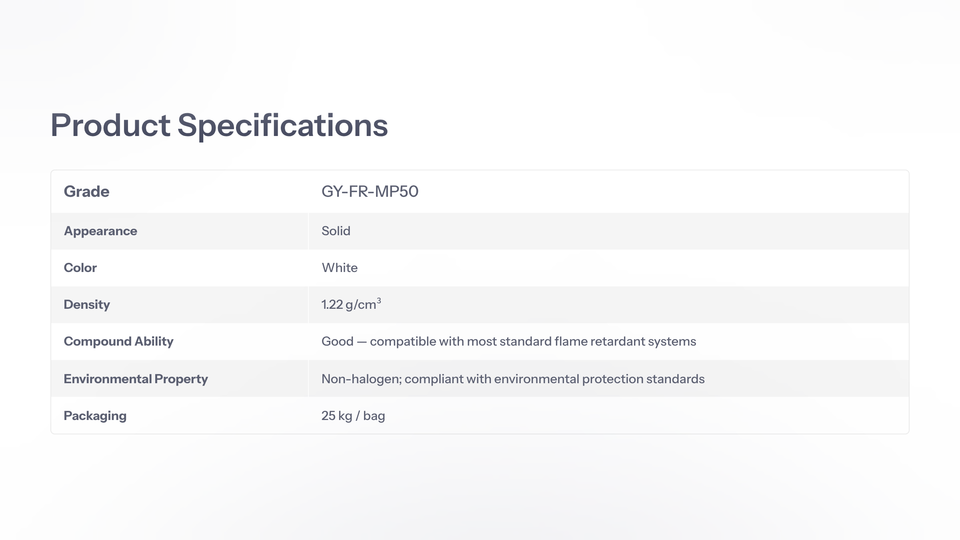The height and width of the screenshot is (540, 960).
Task: Select the "Solid" appearance value
Action: pos(336,231)
